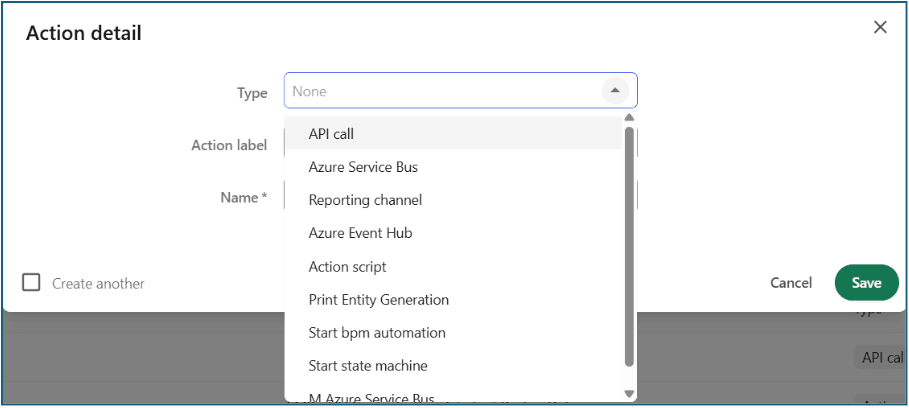Image resolution: width=909 pixels, height=408 pixels.
Task: Pick Start bpm automation option
Action: click(x=376, y=333)
